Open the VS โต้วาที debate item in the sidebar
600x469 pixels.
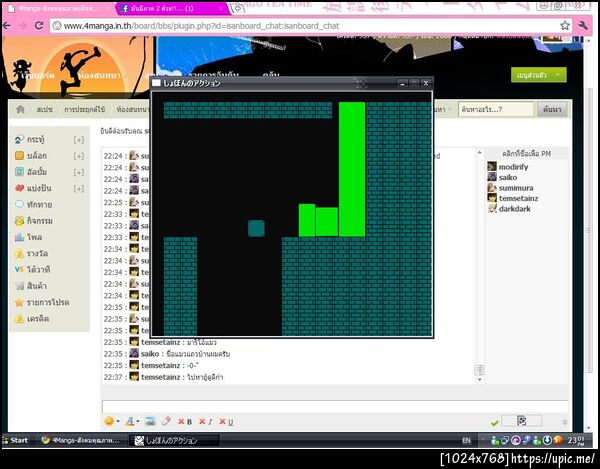(x=33, y=270)
